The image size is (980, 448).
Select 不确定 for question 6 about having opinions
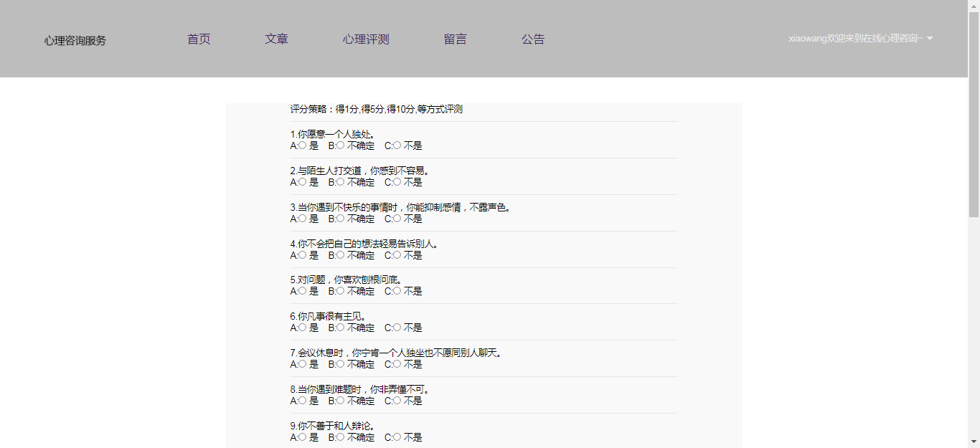(x=340, y=328)
